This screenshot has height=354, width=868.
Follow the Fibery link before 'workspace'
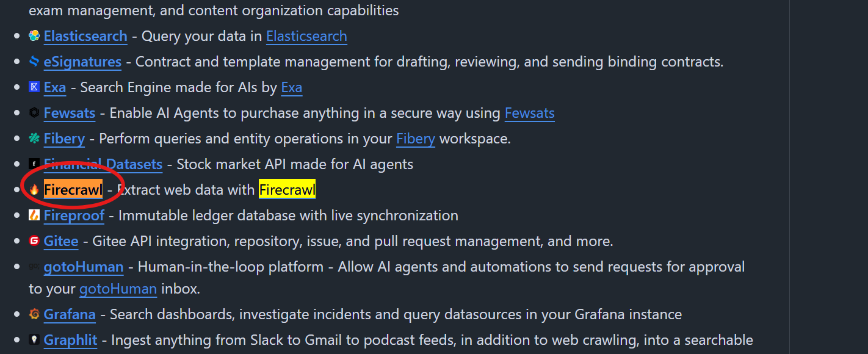[x=416, y=139]
